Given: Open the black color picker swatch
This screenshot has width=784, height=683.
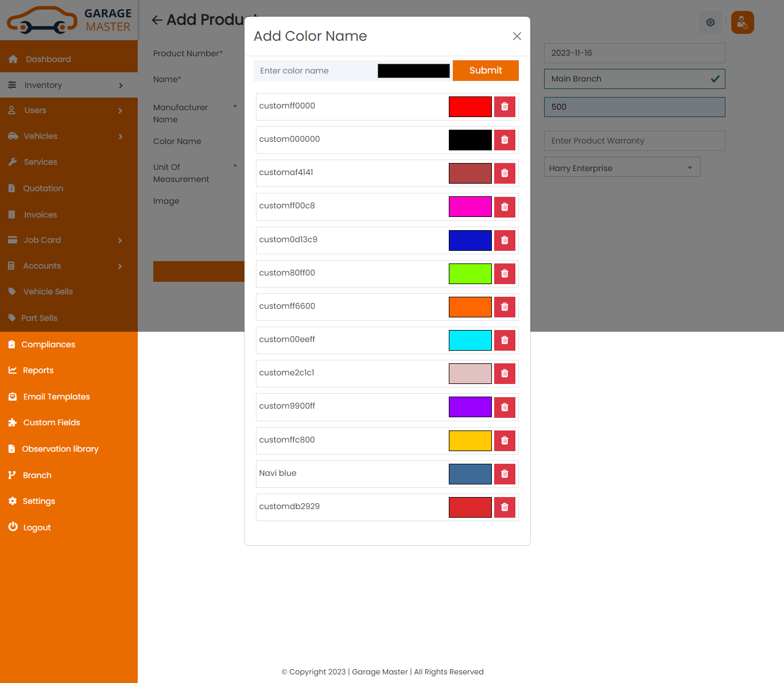Looking at the screenshot, I should 413,71.
